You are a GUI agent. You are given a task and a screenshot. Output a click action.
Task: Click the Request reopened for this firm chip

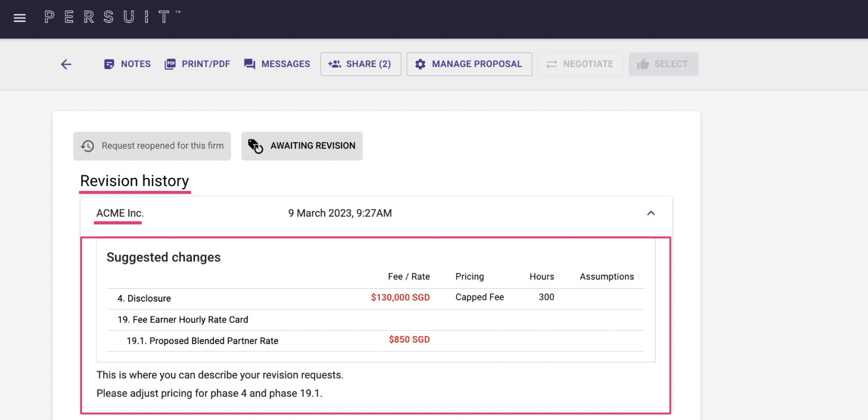(x=152, y=146)
